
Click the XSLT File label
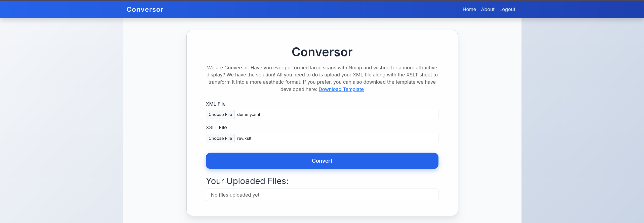(216, 127)
